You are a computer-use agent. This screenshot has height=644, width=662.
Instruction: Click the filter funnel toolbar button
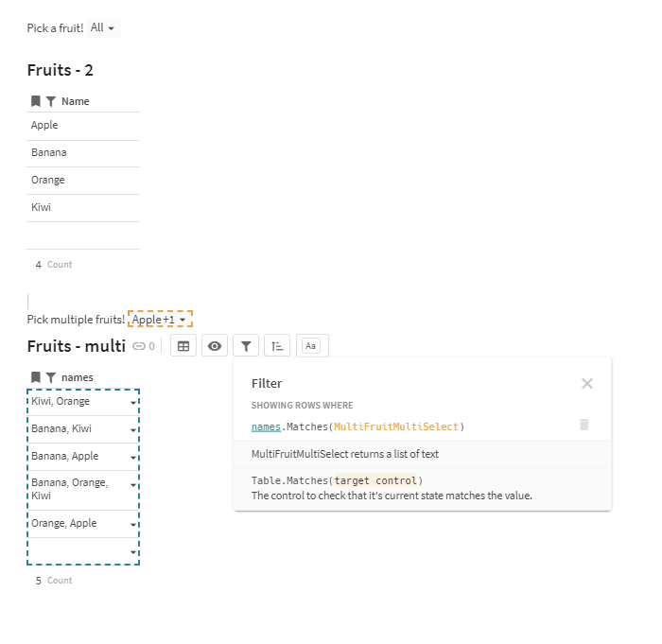[246, 346]
